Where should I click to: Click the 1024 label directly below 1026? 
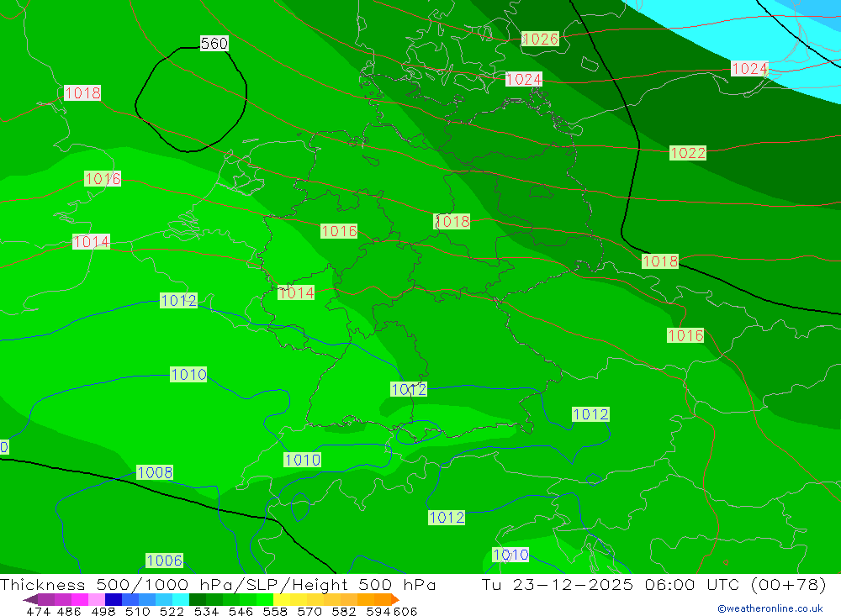click(x=523, y=79)
